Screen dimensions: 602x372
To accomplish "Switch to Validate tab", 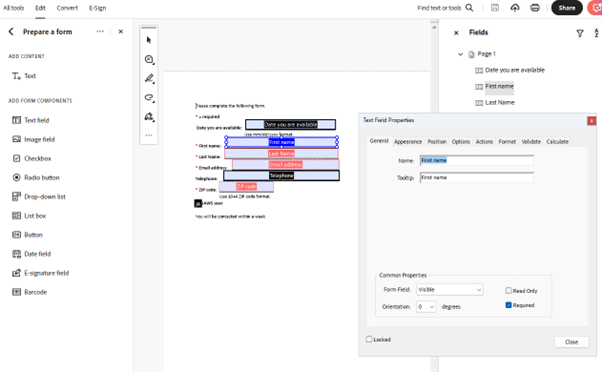I will pos(531,142).
